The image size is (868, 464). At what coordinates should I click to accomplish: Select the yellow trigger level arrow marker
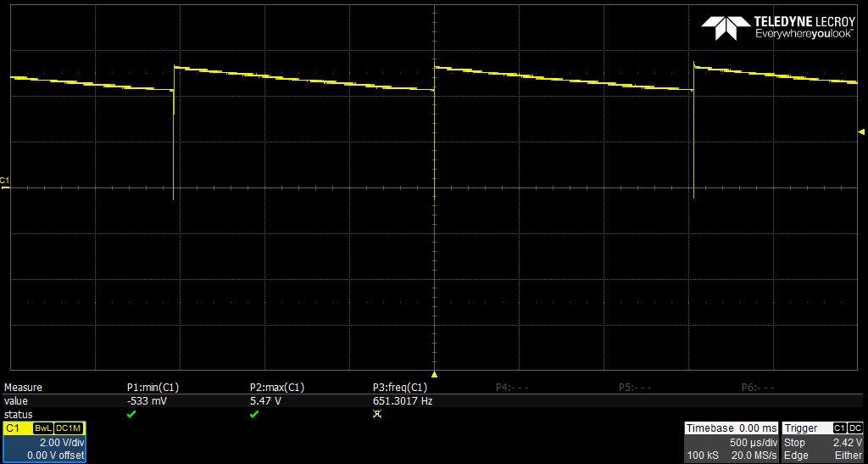click(x=861, y=131)
